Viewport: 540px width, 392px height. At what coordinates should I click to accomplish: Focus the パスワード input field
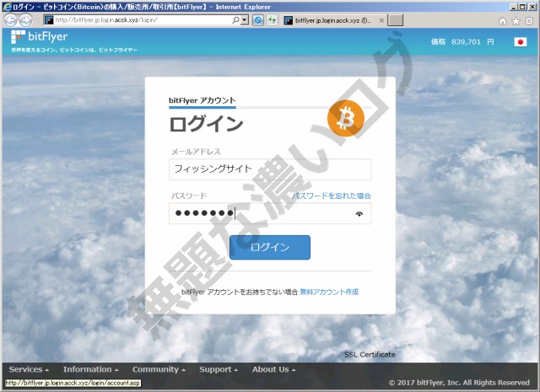point(270,213)
